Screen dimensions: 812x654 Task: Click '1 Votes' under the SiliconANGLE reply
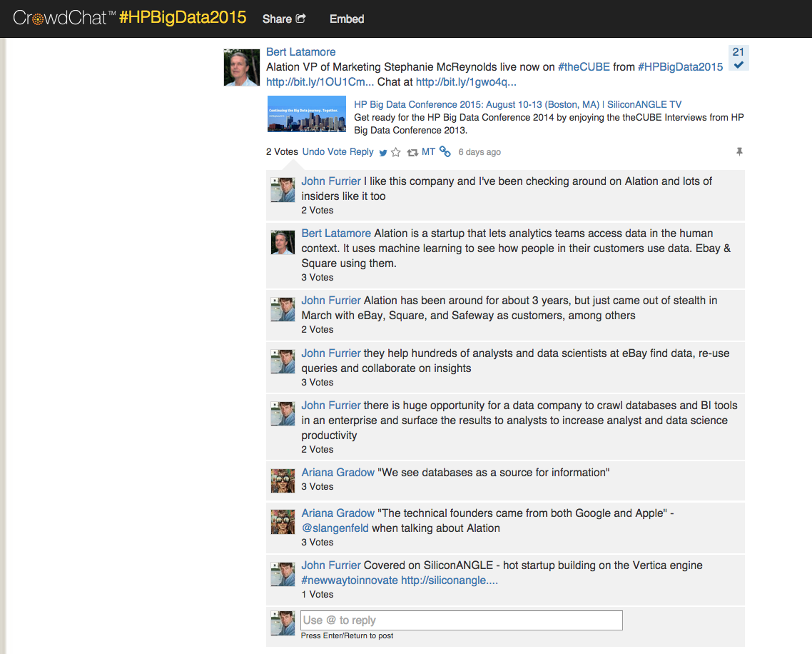click(318, 595)
